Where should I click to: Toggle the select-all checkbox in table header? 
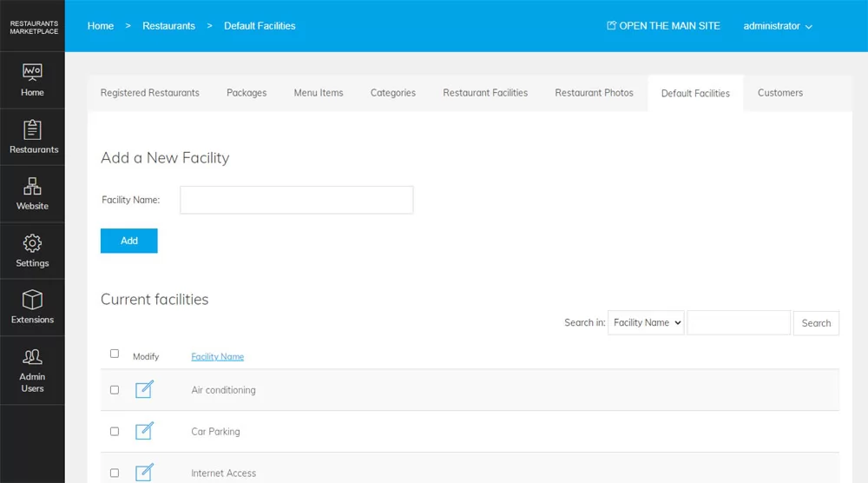tap(115, 354)
